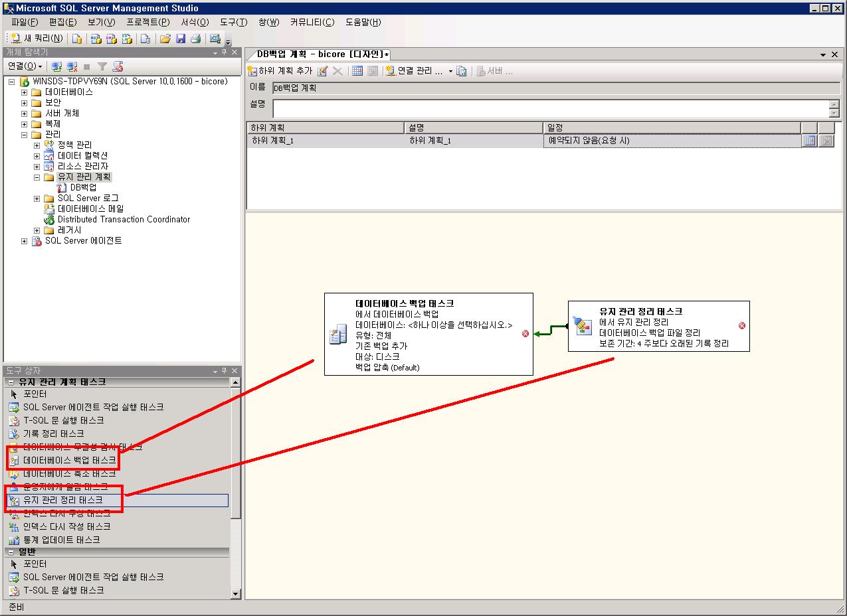
Task: Expand the 정책 관리 node
Action: pos(37,145)
